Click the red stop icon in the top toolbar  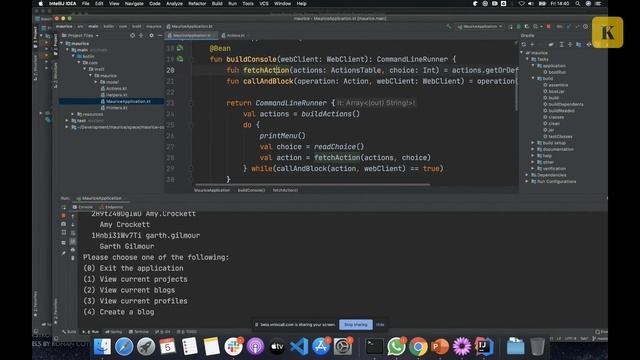549,27
